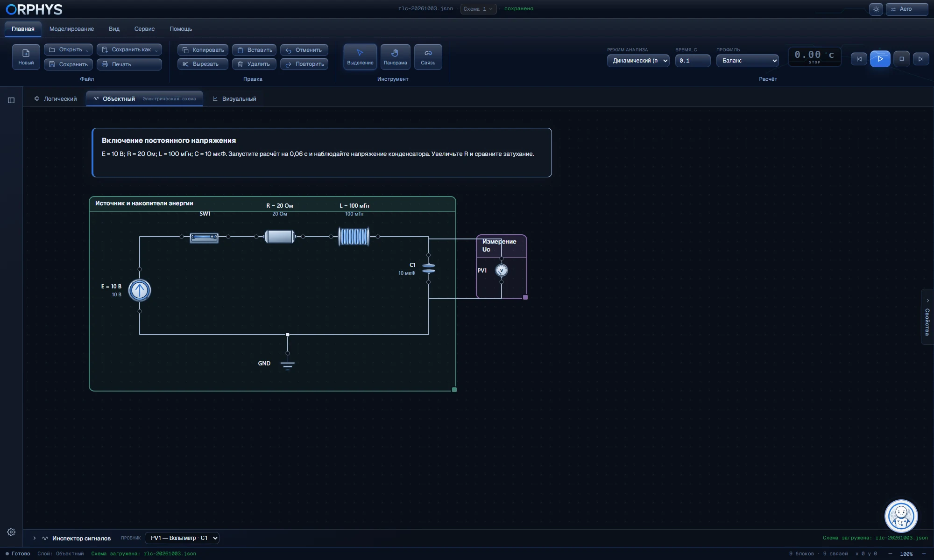Click the Копировать button
Screen dimensions: 934x560
coord(203,50)
